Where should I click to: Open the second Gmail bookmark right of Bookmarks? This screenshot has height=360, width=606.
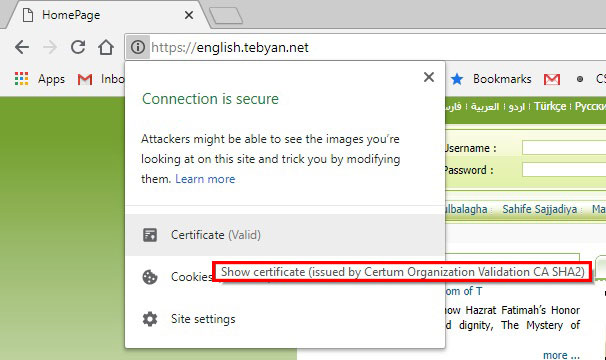click(552, 79)
